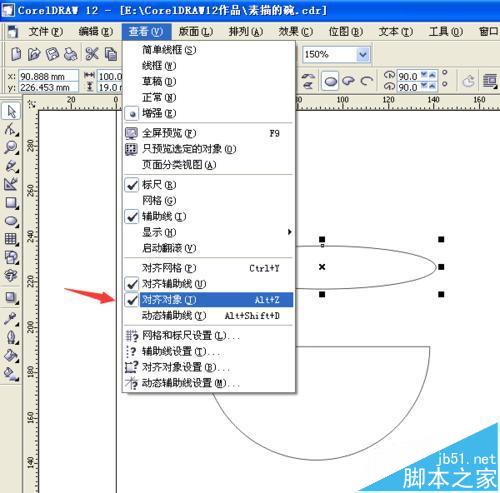Image resolution: width=500 pixels, height=493 pixels.
Task: Choose the Pie shape button
Action: pos(348,81)
